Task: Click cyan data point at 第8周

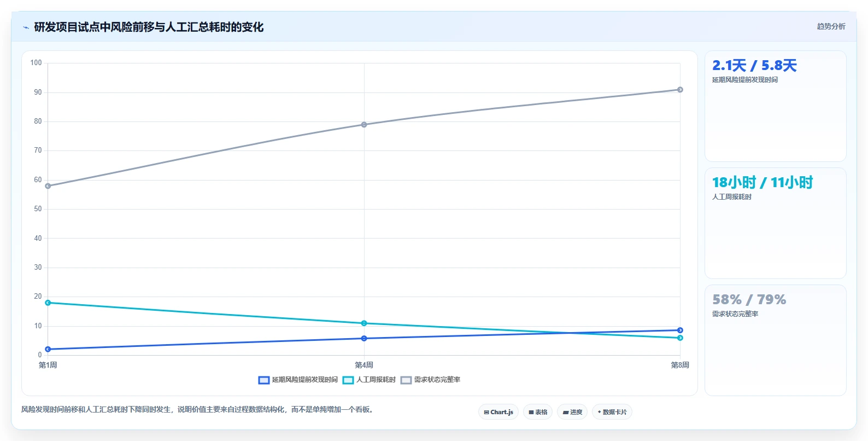Action: pyautogui.click(x=680, y=338)
